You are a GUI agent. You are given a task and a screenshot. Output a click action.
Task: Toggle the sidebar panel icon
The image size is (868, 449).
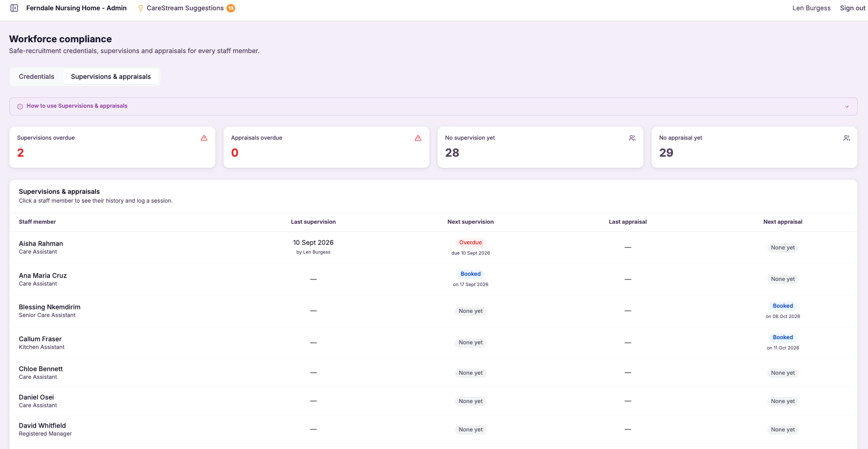14,8
